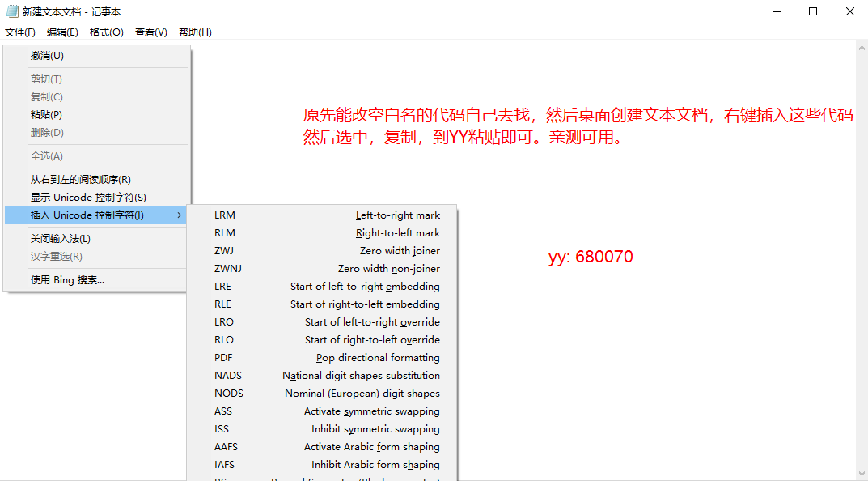The image size is (868, 481).
Task: Open the 文件 menu
Action: 20,32
